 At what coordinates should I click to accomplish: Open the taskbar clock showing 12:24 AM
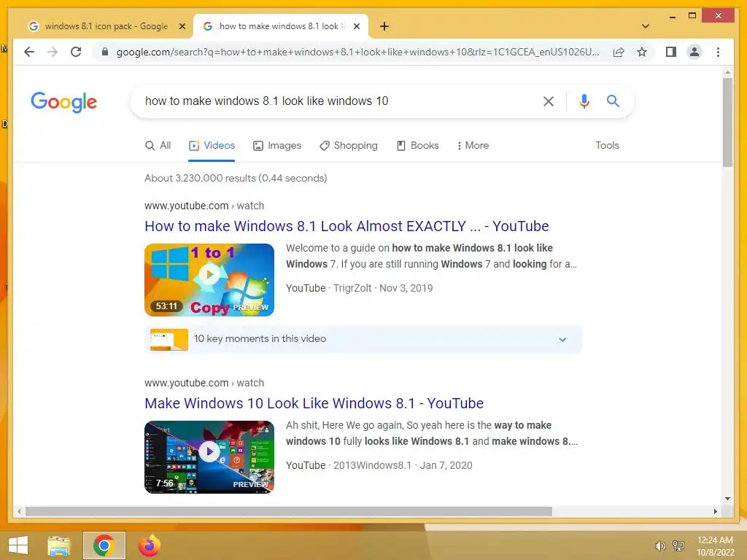pos(715,546)
